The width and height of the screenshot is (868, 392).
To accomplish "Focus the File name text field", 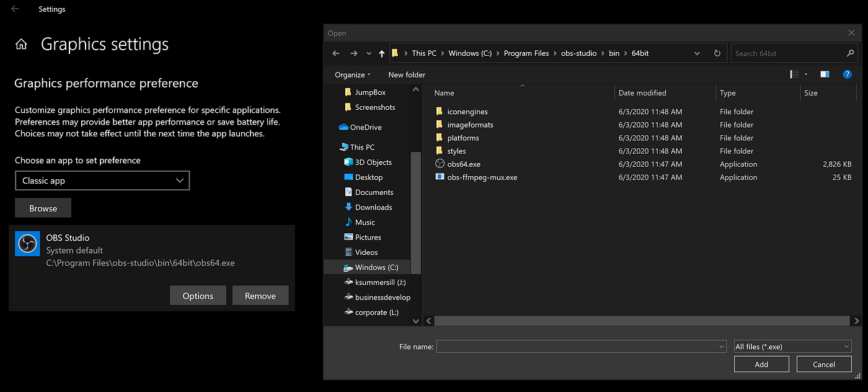I will (x=577, y=347).
